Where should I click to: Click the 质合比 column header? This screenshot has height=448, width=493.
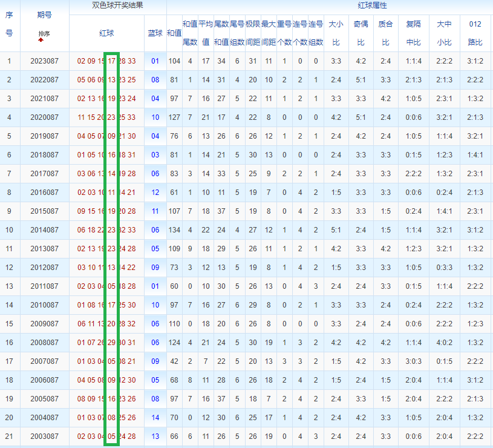[x=386, y=33]
